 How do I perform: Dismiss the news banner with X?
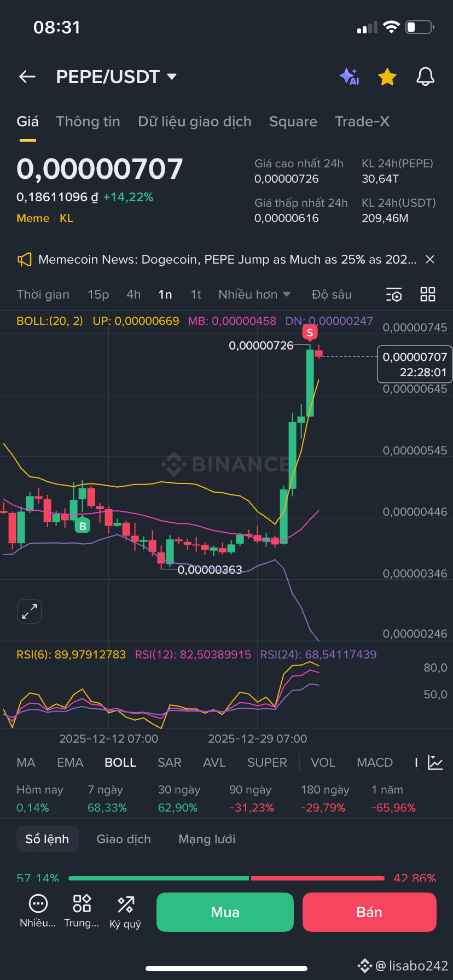(x=430, y=259)
